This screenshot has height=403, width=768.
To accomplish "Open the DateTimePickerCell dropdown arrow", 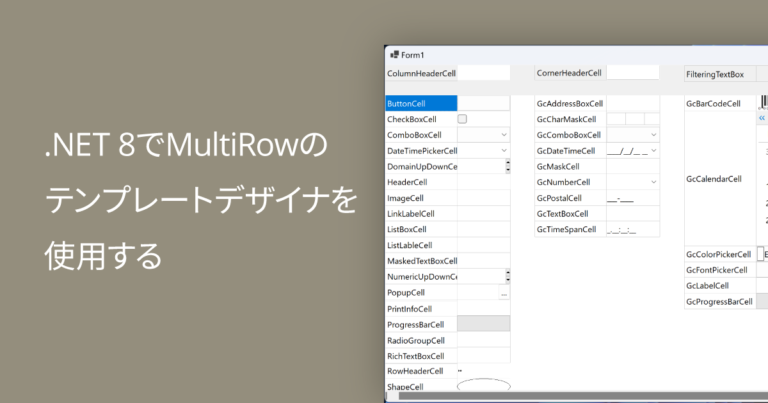I will click(x=504, y=150).
